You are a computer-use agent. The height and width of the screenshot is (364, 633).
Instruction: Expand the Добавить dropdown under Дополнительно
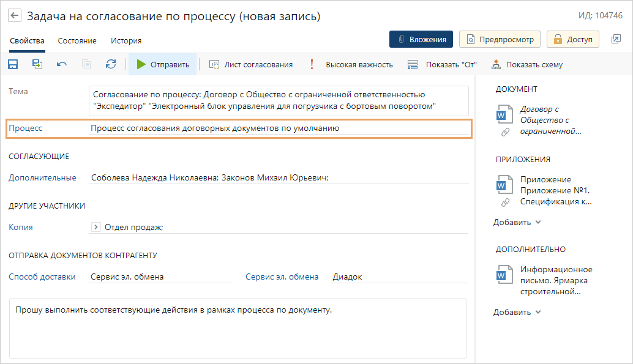point(517,312)
